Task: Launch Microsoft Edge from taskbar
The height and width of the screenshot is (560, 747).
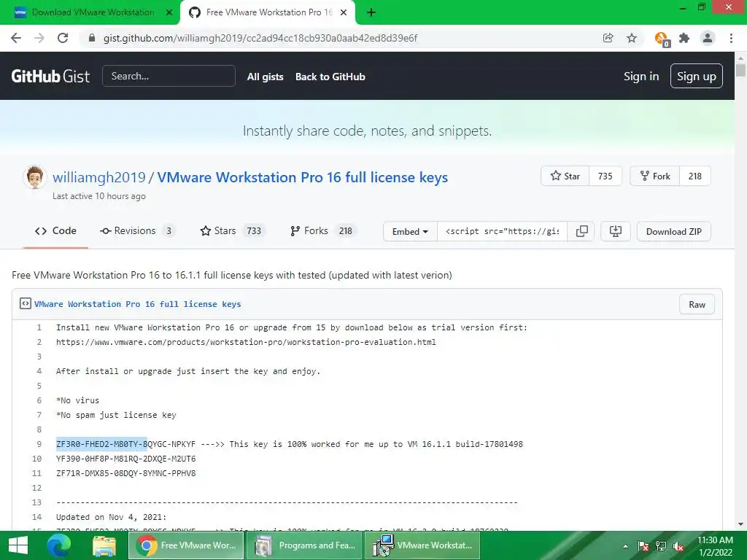Action: coord(59,545)
